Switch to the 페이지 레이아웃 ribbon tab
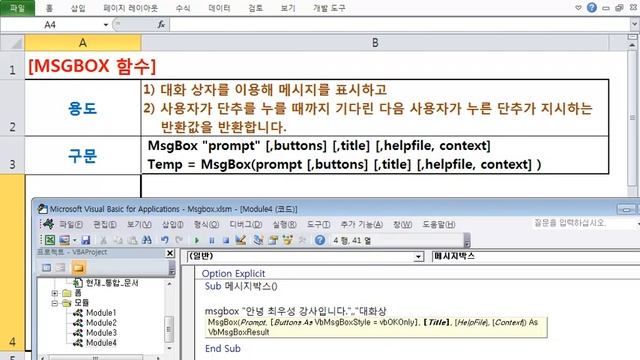The height and width of the screenshot is (360, 640). tap(130, 8)
